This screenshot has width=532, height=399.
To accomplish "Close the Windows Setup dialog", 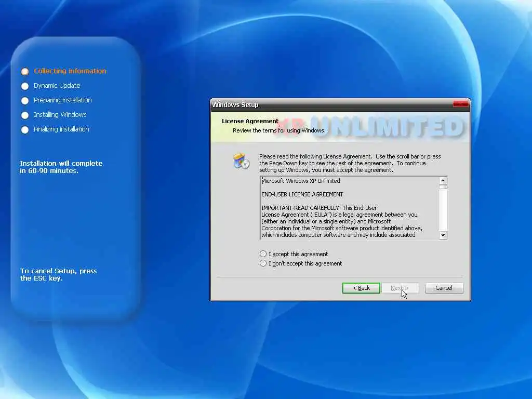I will click(x=460, y=104).
